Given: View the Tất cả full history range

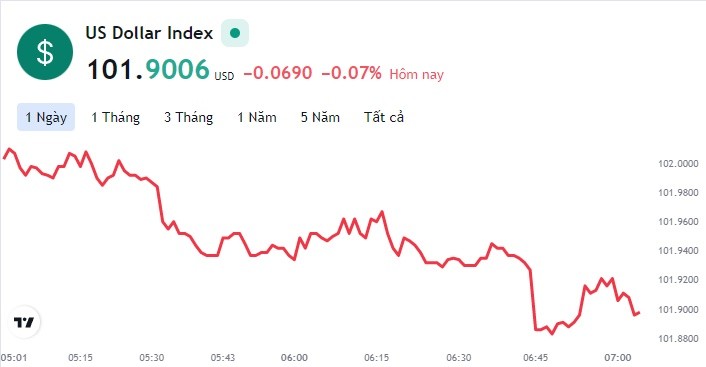Looking at the screenshot, I should tap(384, 117).
